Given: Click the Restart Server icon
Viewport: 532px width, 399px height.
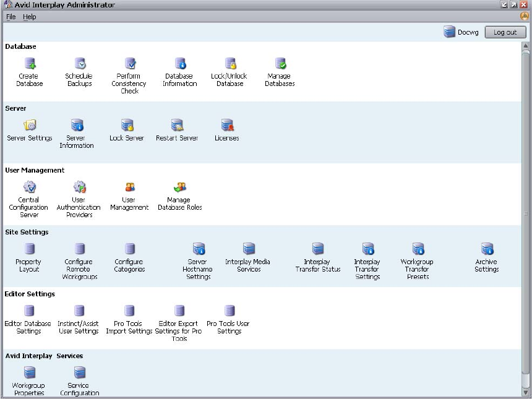Looking at the screenshot, I should click(177, 130).
